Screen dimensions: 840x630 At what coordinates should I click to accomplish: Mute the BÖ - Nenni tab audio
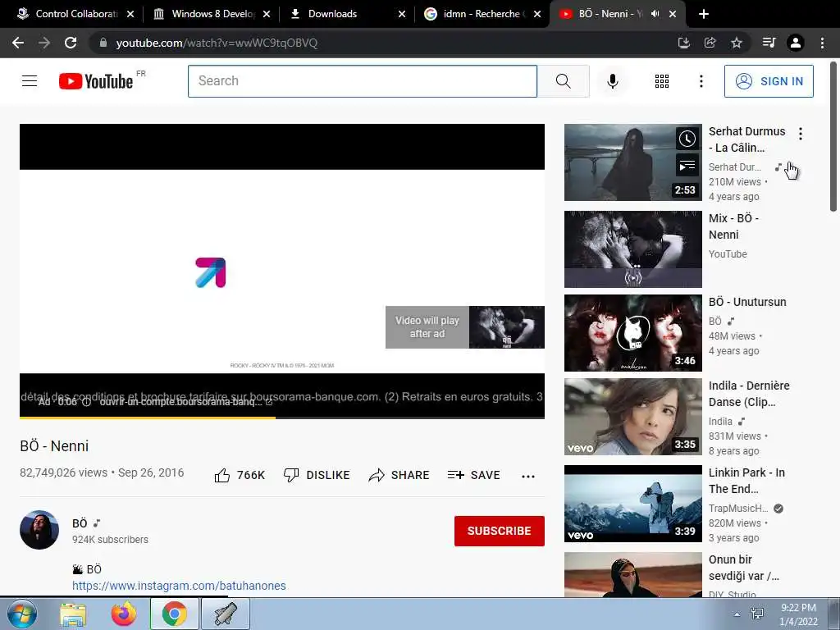655,14
